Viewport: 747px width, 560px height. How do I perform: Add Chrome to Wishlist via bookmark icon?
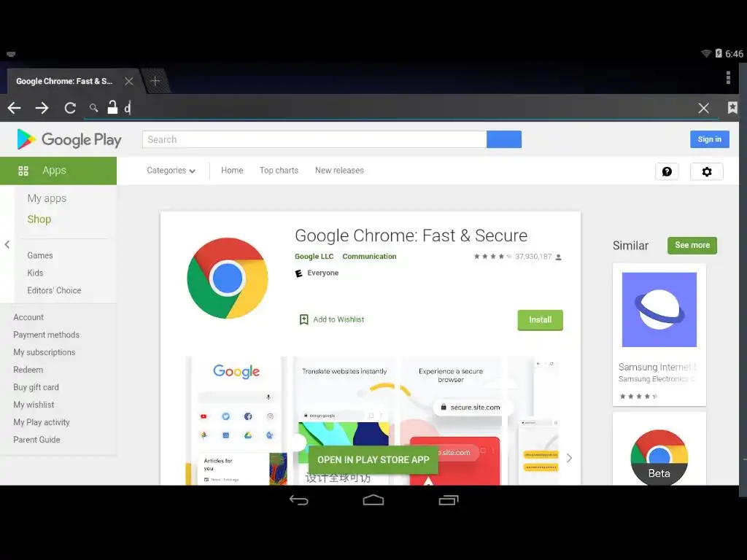pos(303,319)
